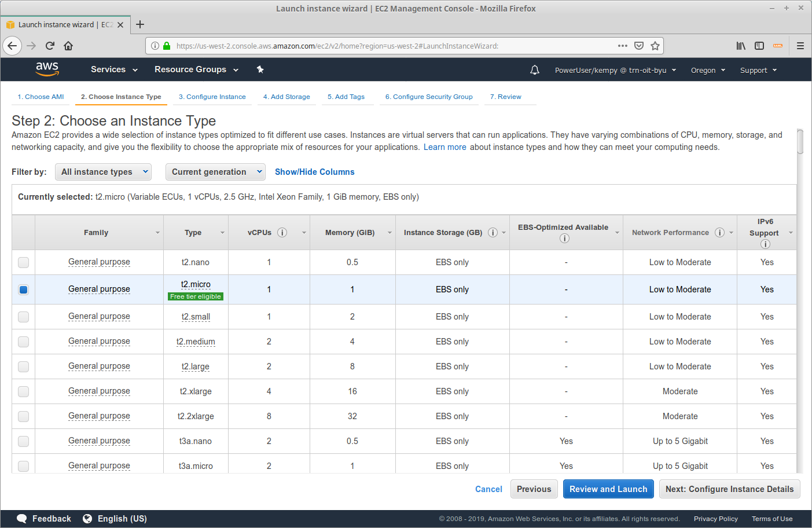The image size is (812, 528).
Task: Bookmark this page with the star icon
Action: tap(655, 46)
